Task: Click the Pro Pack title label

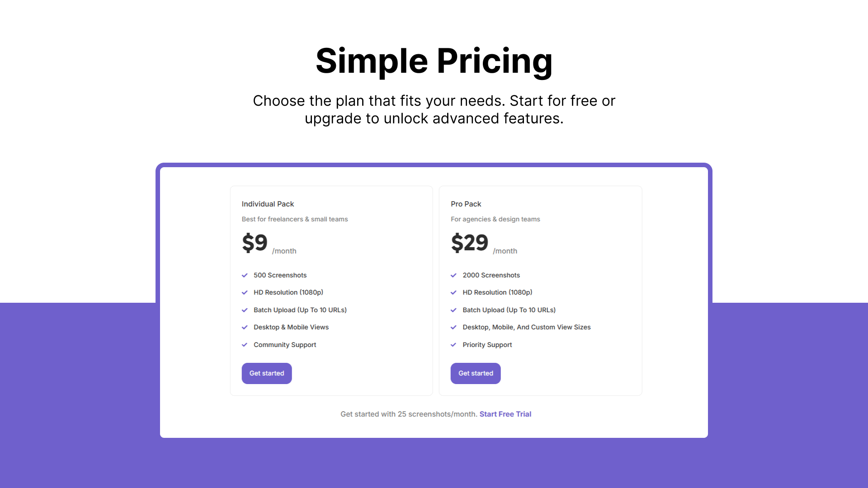Action: (x=466, y=204)
